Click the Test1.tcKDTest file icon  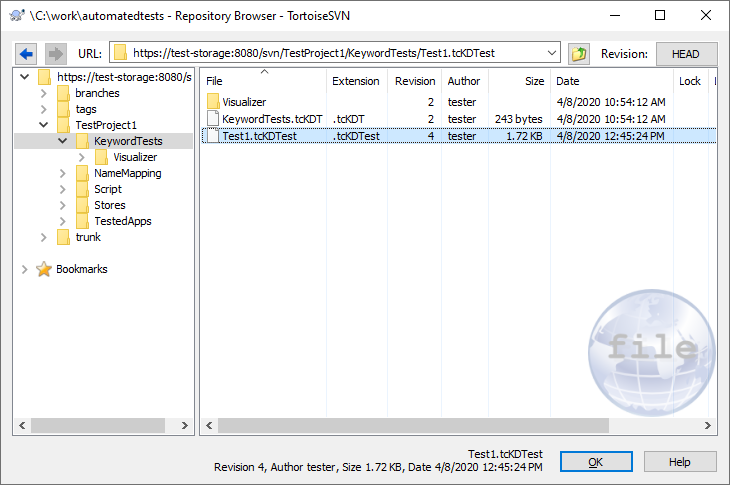click(213, 136)
